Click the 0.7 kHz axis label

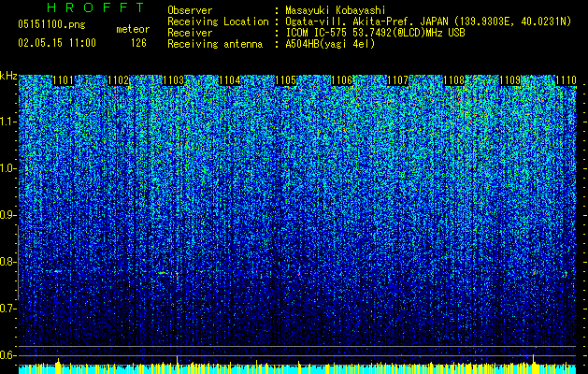tap(8, 309)
